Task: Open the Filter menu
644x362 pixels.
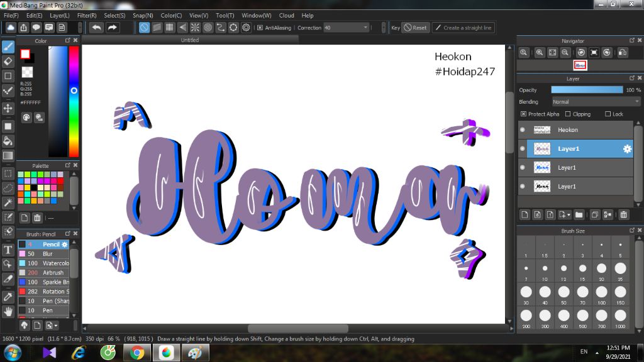Action: coord(87,16)
